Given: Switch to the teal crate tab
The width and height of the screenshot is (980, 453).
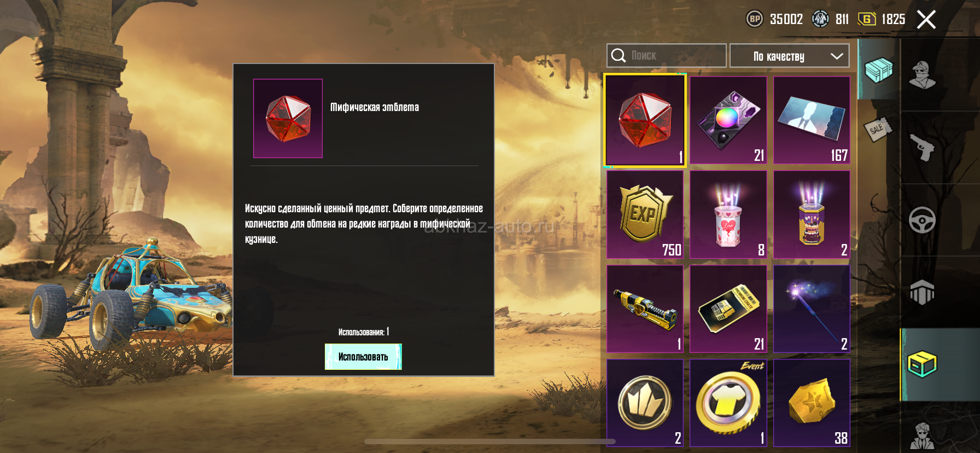Looking at the screenshot, I should point(878,69).
